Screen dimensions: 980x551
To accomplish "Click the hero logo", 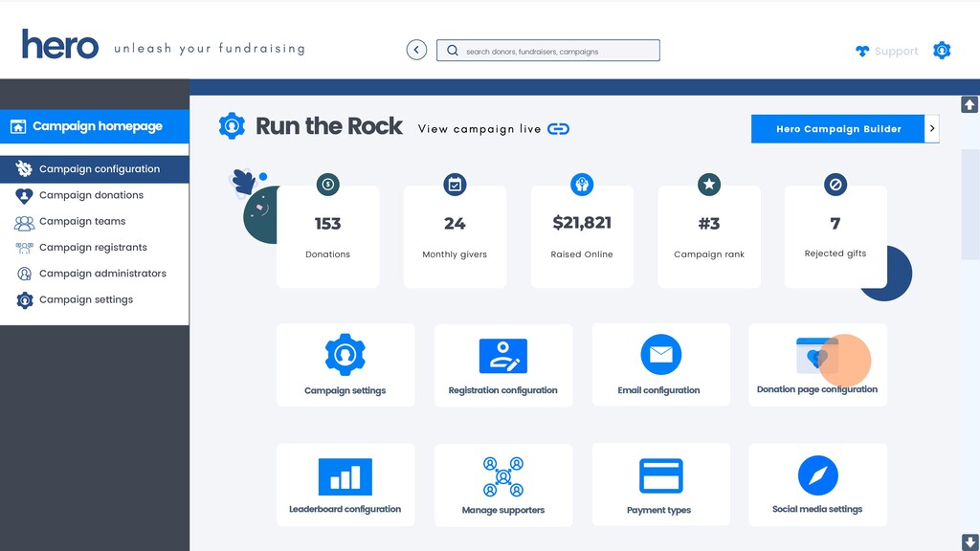I will click(60, 45).
